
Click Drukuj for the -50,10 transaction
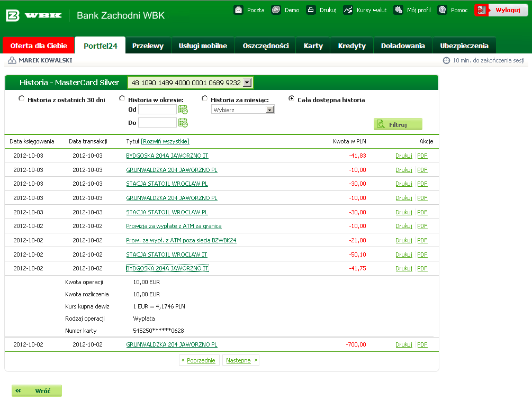(404, 254)
